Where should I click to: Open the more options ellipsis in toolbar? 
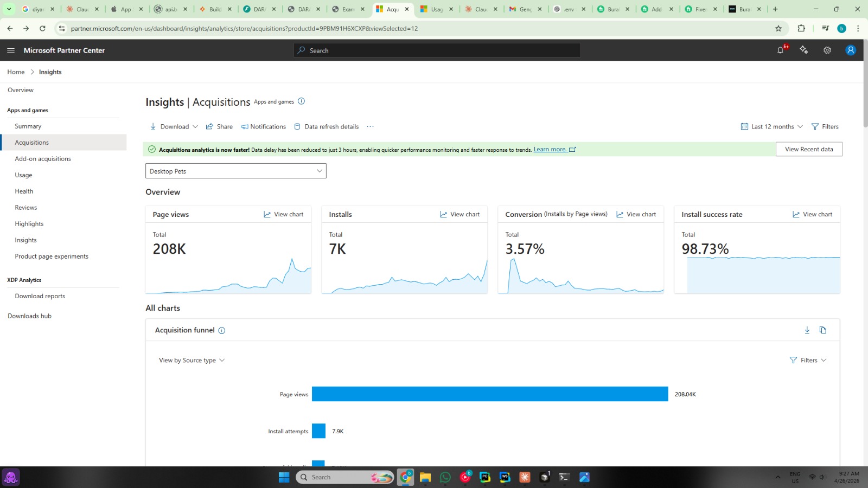pyautogui.click(x=370, y=127)
